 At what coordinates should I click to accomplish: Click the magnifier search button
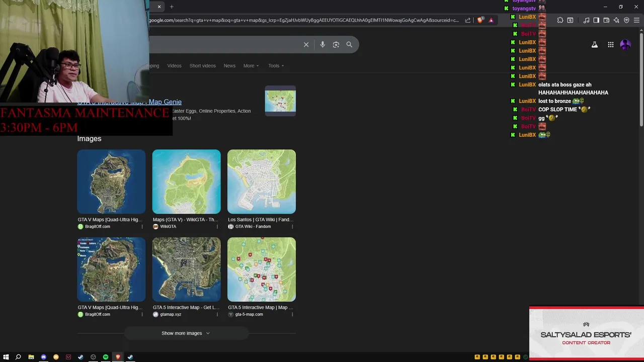(349, 44)
